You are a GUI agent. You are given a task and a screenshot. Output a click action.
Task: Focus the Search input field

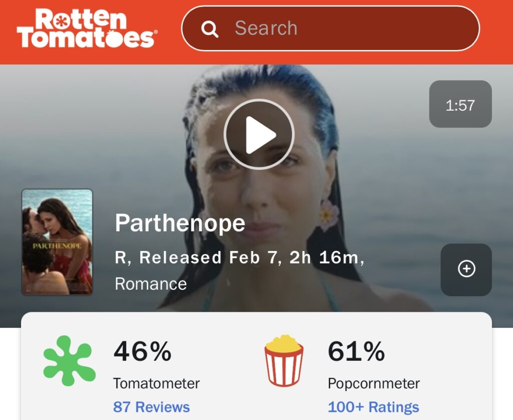point(331,29)
